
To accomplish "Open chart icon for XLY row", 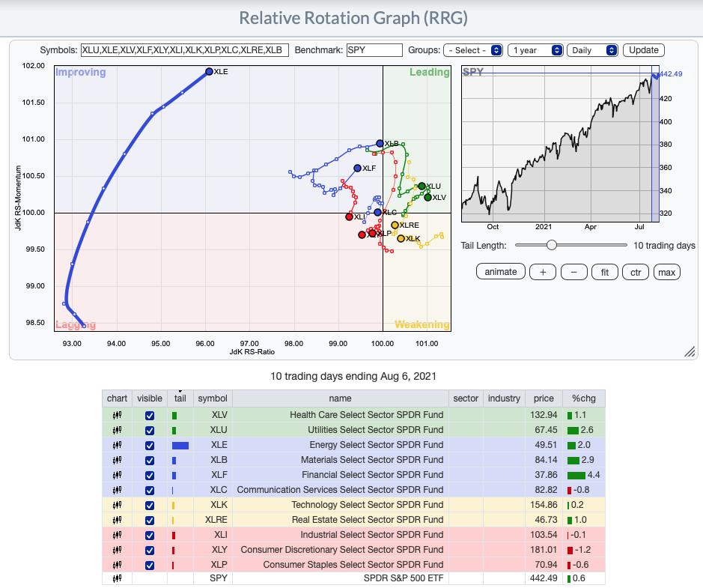I will (117, 550).
